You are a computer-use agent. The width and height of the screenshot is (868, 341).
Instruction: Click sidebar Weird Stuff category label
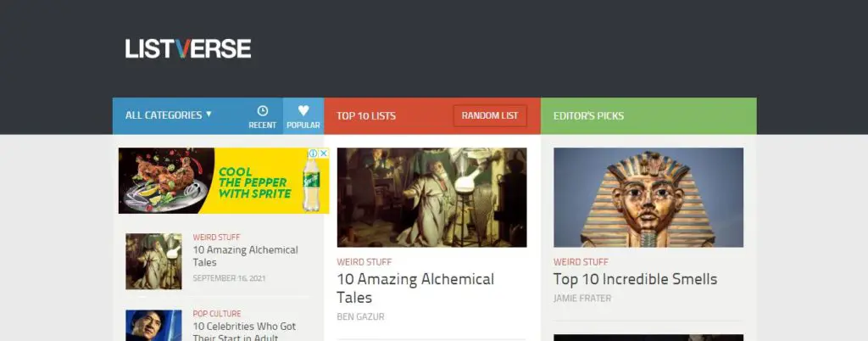(216, 237)
